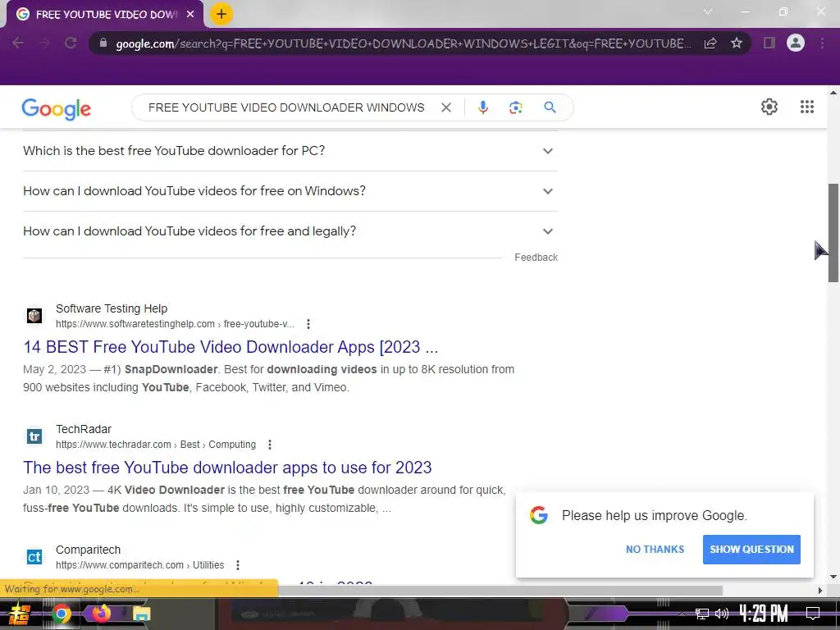Start voice search with microphone icon

click(x=482, y=107)
